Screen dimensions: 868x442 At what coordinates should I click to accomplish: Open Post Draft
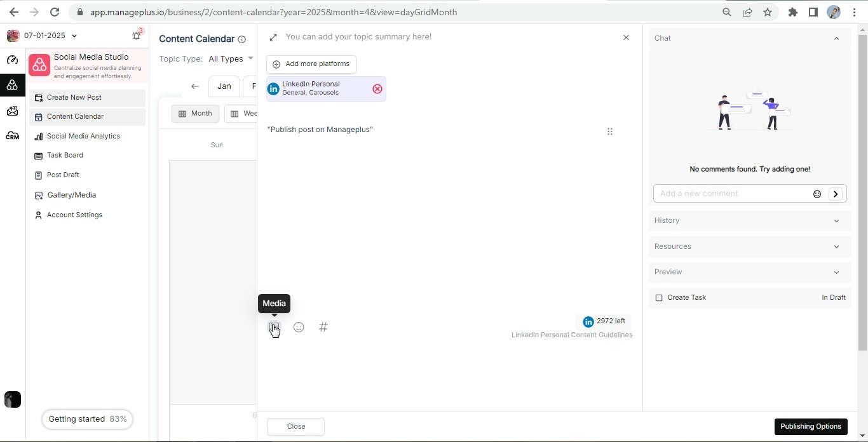pyautogui.click(x=88, y=175)
